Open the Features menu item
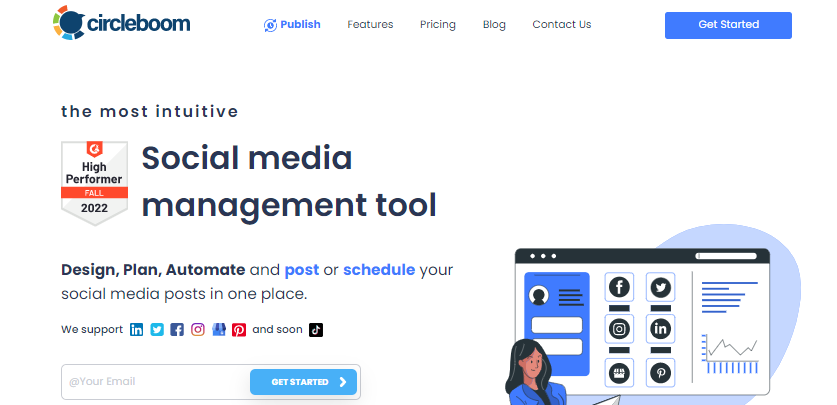 (x=370, y=25)
